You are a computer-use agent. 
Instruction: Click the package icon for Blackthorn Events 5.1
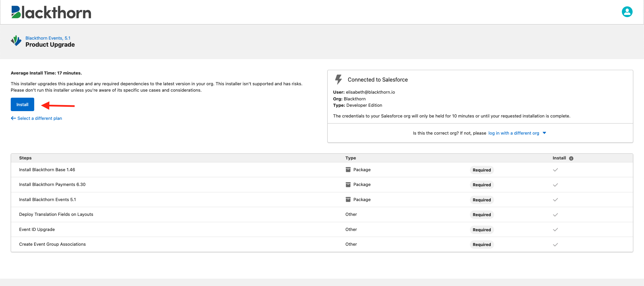[348, 199]
